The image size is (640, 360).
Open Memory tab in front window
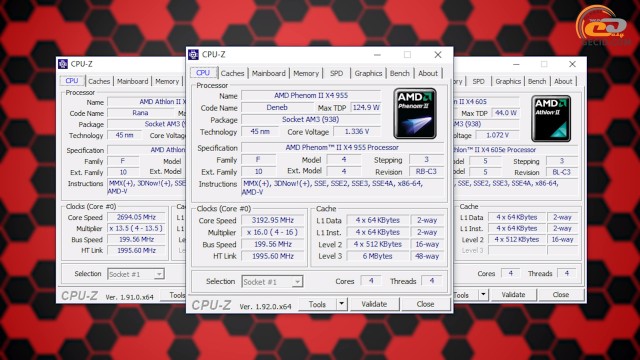[x=306, y=73]
